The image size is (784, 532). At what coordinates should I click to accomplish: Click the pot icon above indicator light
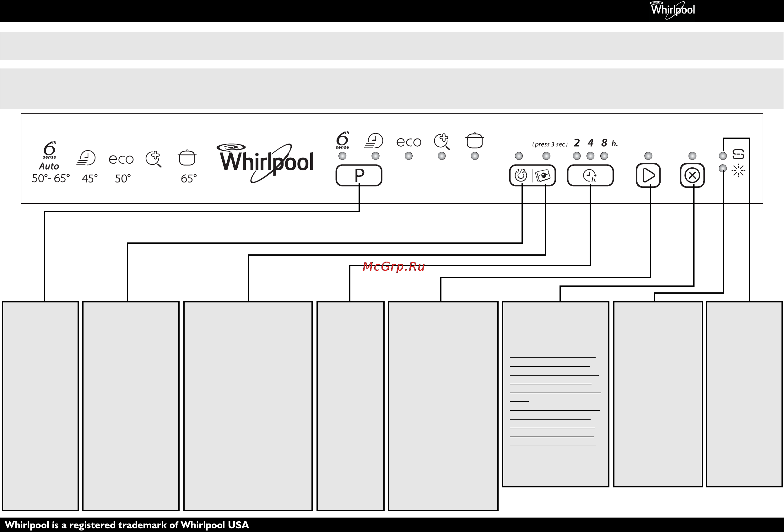coord(475,140)
